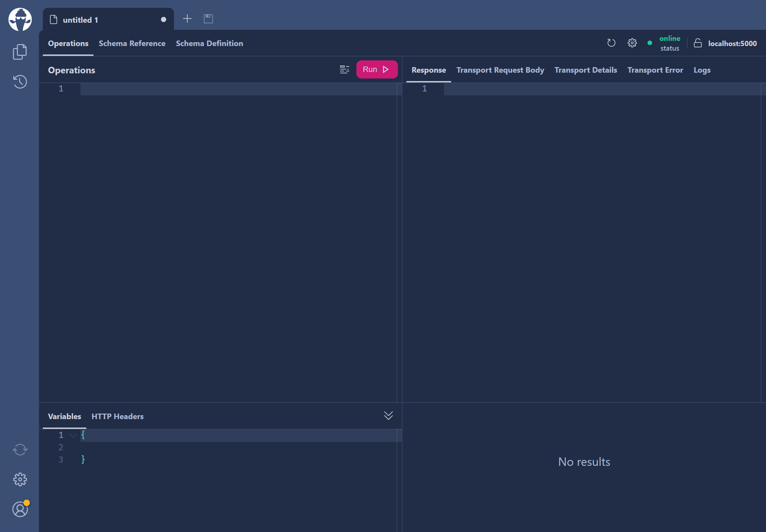This screenshot has width=766, height=532.
Task: Collapse the JSON block on line 1 of Variables
Action: (73, 435)
